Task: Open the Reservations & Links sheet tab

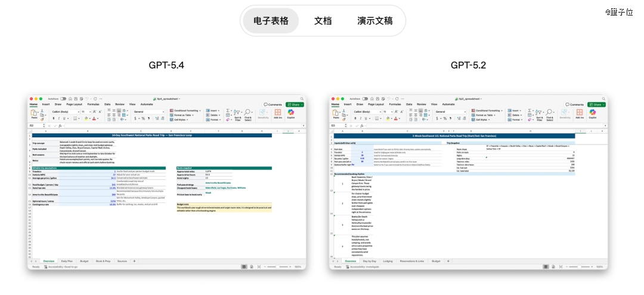Action: coord(413,261)
